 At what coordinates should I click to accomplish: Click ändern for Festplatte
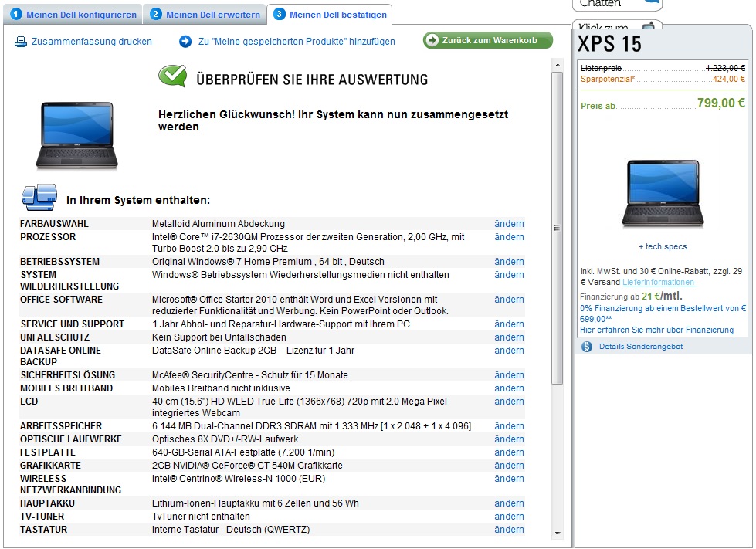(x=509, y=452)
